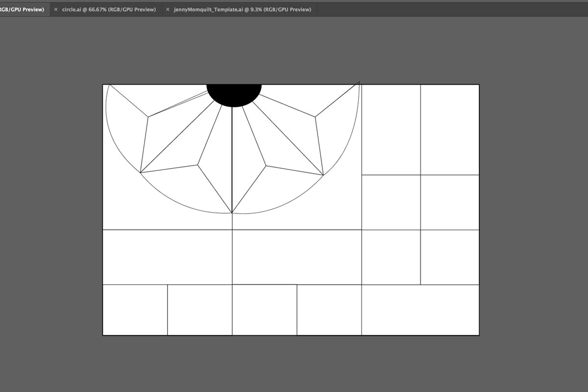This screenshot has height=392, width=588.
Task: Switch to the jennyMomquilt_Template.ai document tab
Action: click(243, 9)
